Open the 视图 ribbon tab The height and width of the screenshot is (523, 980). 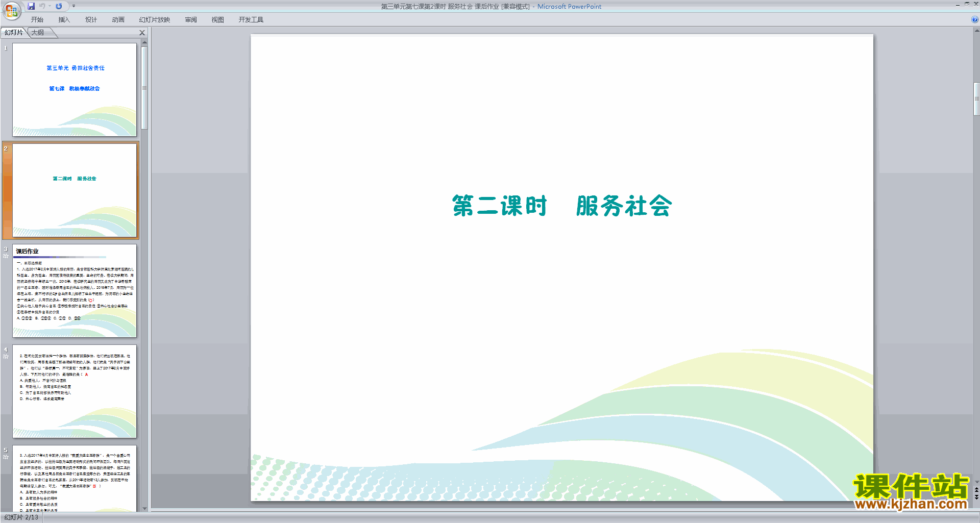(x=218, y=20)
